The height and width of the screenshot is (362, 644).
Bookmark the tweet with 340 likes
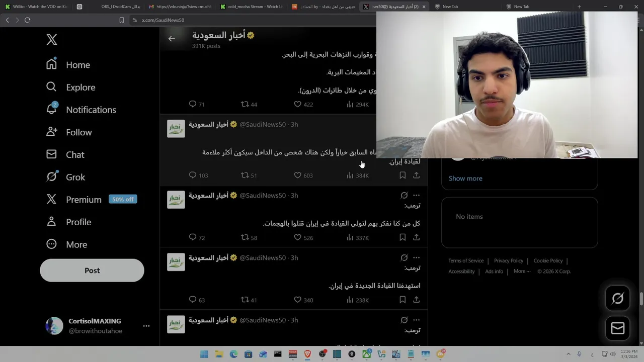(403, 299)
